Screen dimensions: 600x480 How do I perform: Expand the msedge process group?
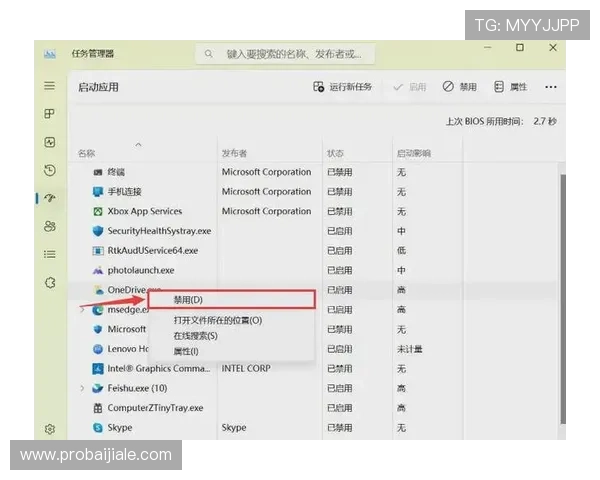tap(82, 310)
